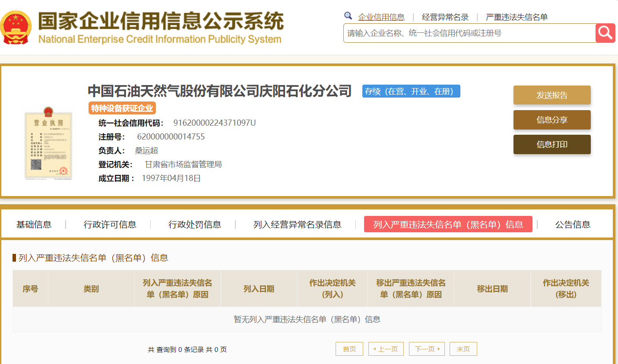The image size is (618, 364).
Task: Click the 存续（在营、开业、在册）status badge
Action: click(411, 91)
